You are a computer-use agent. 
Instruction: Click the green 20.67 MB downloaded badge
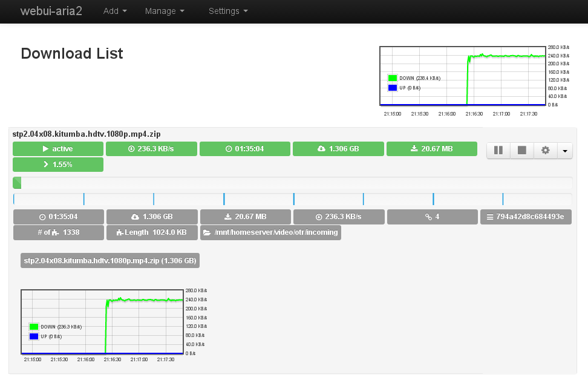(432, 149)
